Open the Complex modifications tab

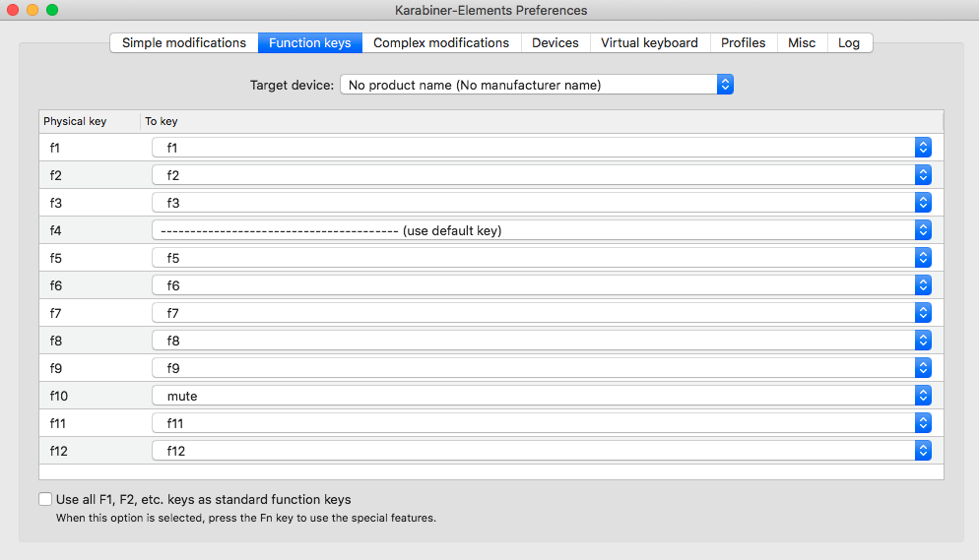(x=441, y=43)
